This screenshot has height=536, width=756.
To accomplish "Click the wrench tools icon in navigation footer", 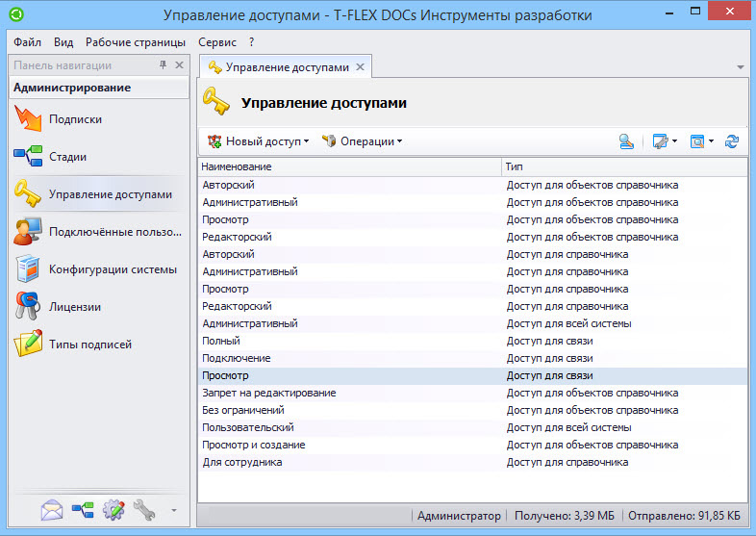I will (143, 510).
